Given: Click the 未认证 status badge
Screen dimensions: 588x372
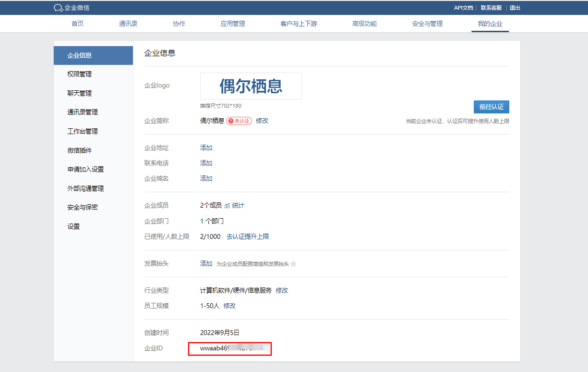Looking at the screenshot, I should [239, 121].
